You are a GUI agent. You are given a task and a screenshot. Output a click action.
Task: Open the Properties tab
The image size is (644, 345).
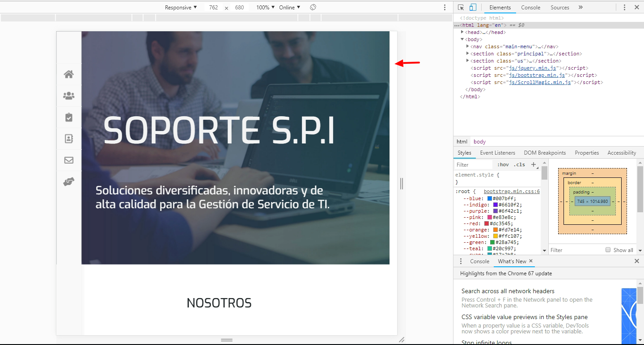(587, 153)
